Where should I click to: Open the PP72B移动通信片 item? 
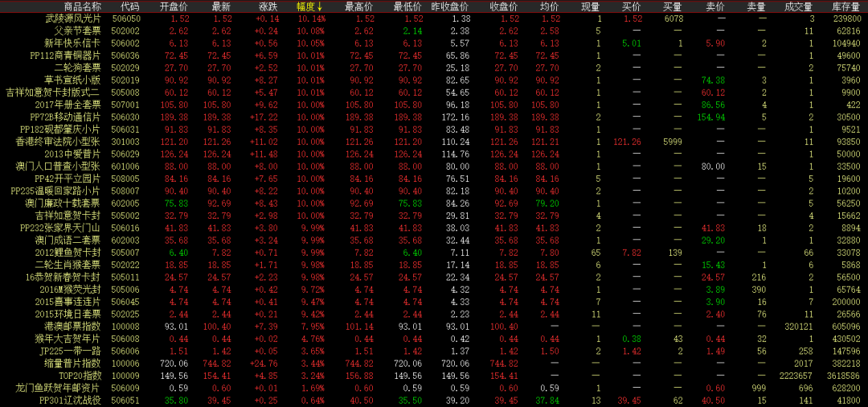[x=66, y=117]
